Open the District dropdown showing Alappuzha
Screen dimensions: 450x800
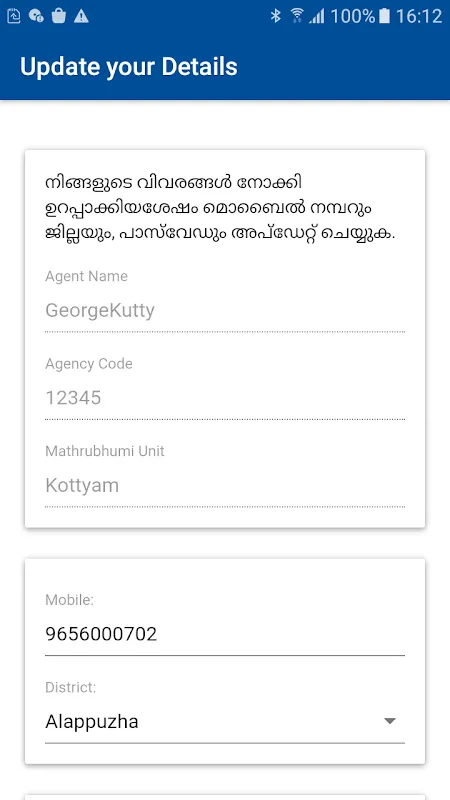(x=225, y=722)
